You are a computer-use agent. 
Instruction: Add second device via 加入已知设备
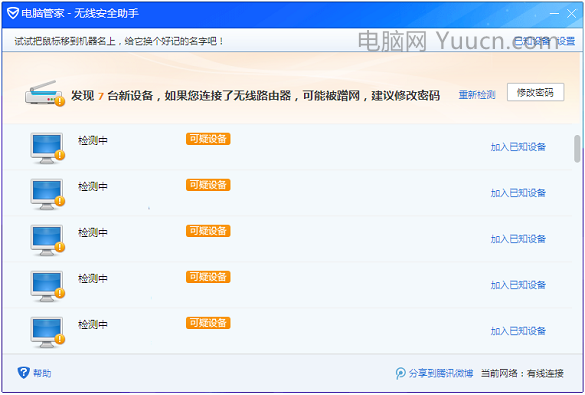[x=518, y=193]
